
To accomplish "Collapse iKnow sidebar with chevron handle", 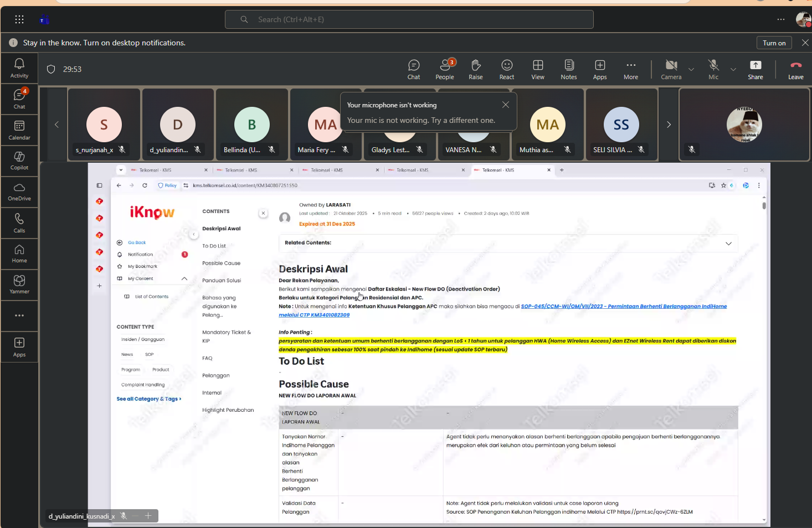I will pyautogui.click(x=194, y=235).
